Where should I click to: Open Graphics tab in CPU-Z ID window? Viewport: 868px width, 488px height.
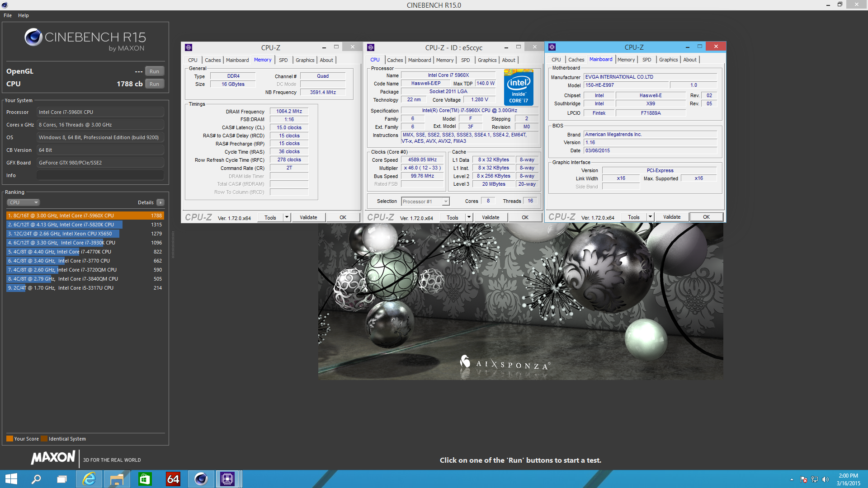coord(487,60)
